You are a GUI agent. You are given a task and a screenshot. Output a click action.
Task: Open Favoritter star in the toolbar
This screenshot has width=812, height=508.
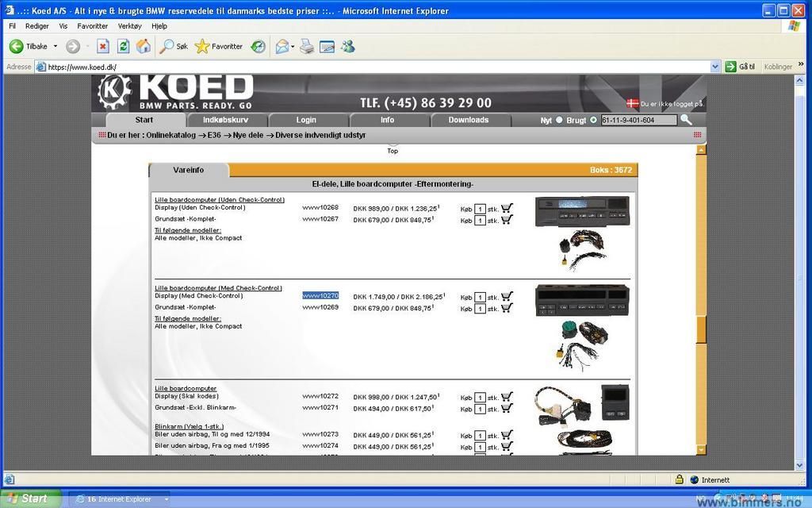click(219, 47)
